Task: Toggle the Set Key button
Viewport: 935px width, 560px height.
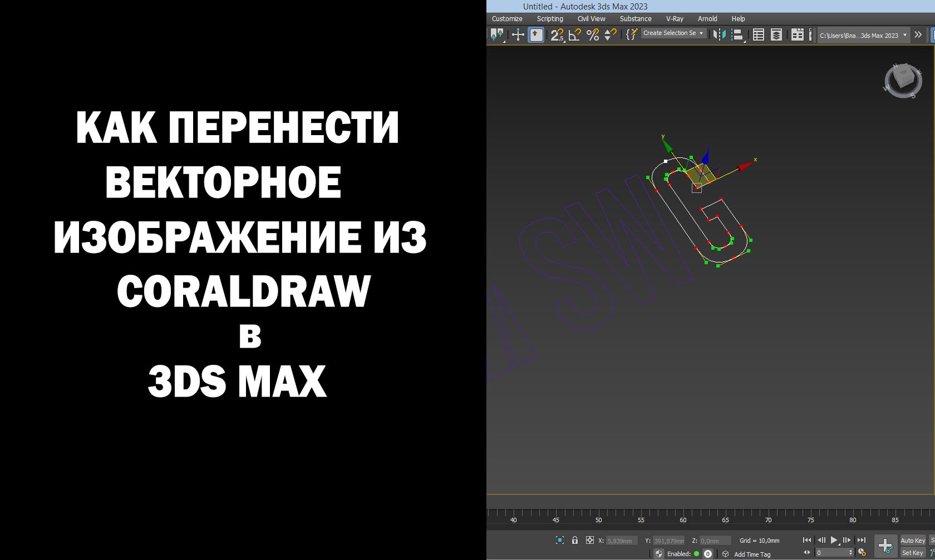Action: 913,553
